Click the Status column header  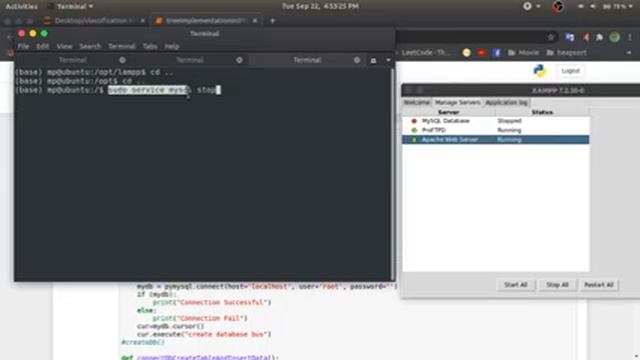pos(542,112)
